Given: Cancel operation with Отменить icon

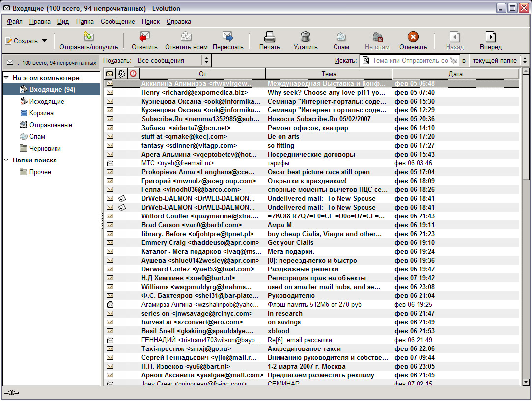Looking at the screenshot, I should coord(413,36).
